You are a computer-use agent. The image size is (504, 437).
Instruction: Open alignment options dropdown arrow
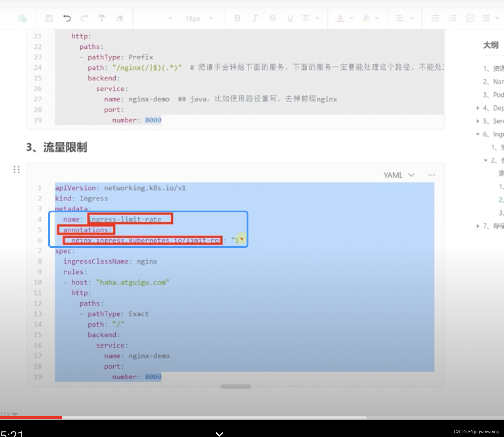tap(412, 18)
